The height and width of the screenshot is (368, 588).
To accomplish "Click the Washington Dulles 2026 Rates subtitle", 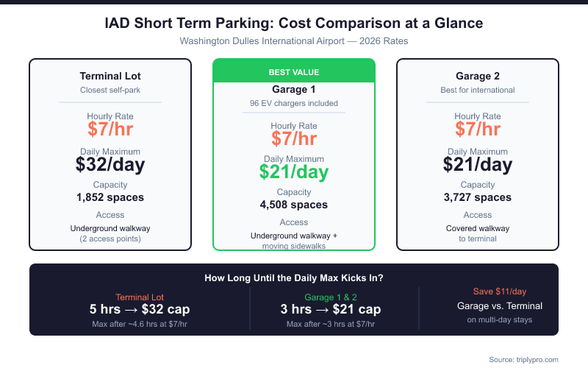I will [x=294, y=41].
